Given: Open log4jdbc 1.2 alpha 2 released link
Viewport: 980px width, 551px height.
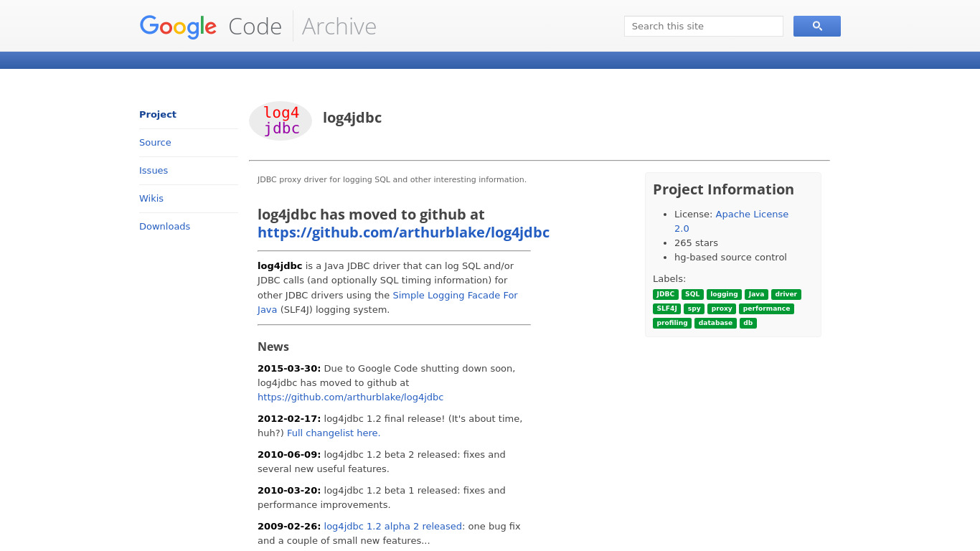Looking at the screenshot, I should pyautogui.click(x=393, y=527).
